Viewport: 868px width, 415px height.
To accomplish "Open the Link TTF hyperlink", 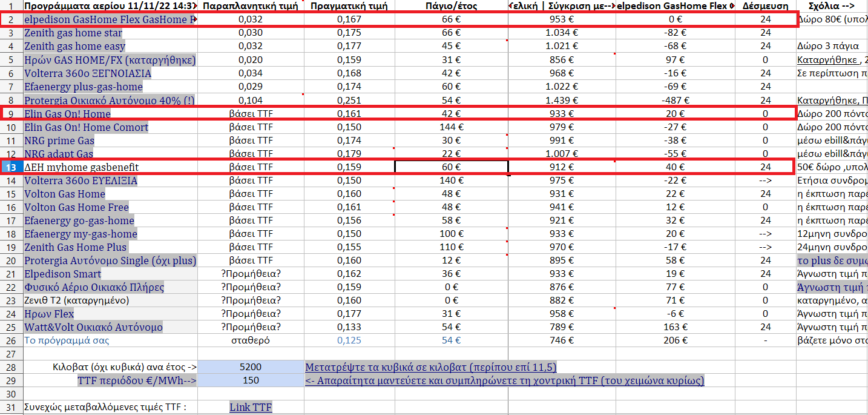I will [x=251, y=407].
